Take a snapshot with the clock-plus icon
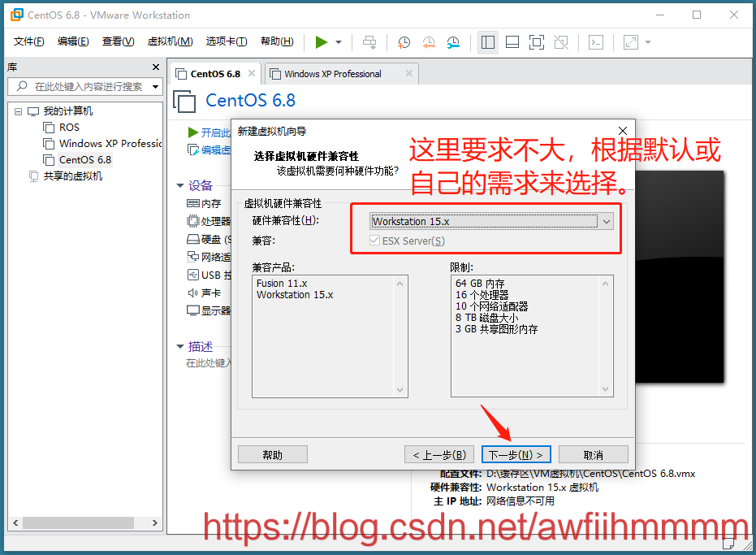Screen dimensions: 756x555 [x=404, y=42]
